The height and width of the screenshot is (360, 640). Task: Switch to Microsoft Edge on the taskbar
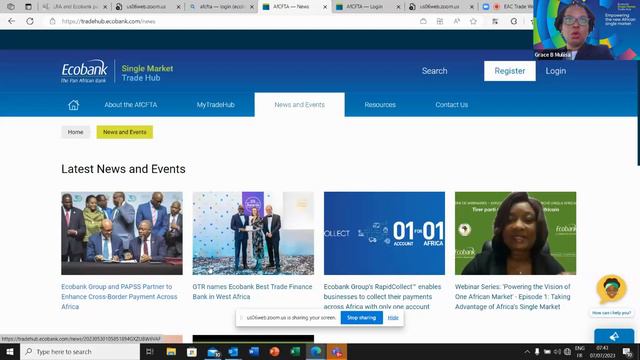pos(316,351)
